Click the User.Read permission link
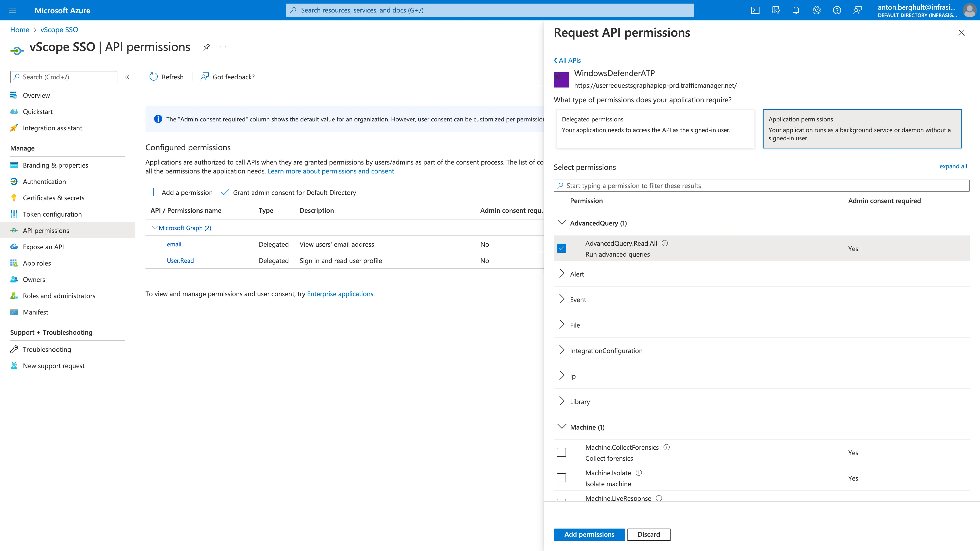This screenshot has width=980, height=551. [180, 260]
